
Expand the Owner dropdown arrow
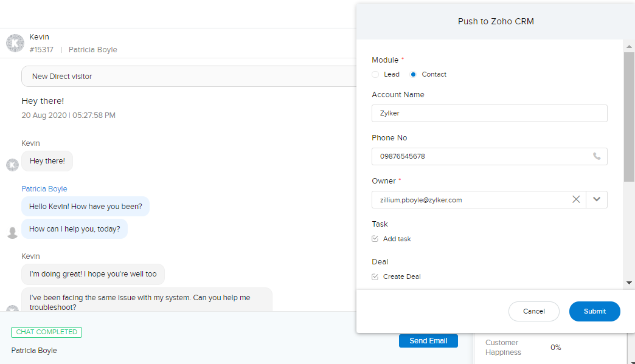597,199
